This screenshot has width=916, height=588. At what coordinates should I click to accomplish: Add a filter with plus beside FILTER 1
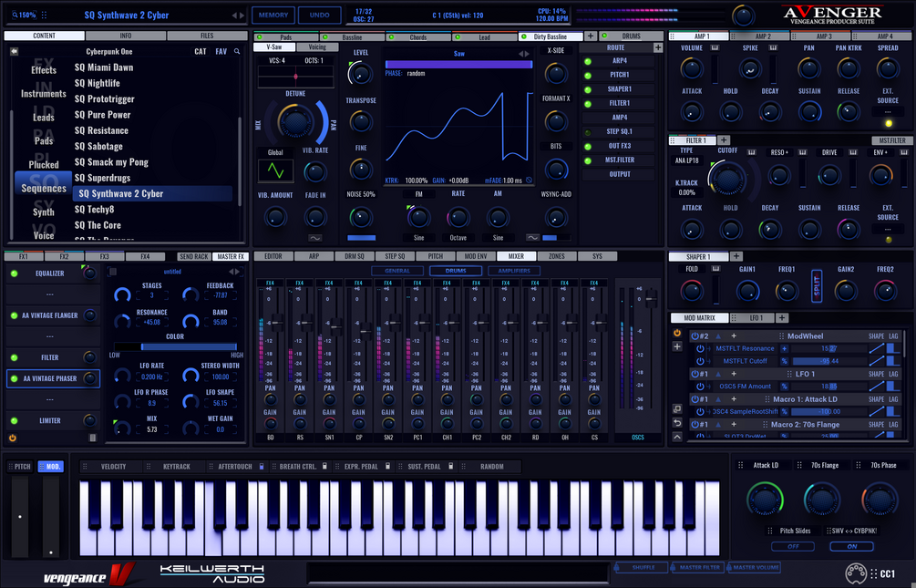point(723,140)
